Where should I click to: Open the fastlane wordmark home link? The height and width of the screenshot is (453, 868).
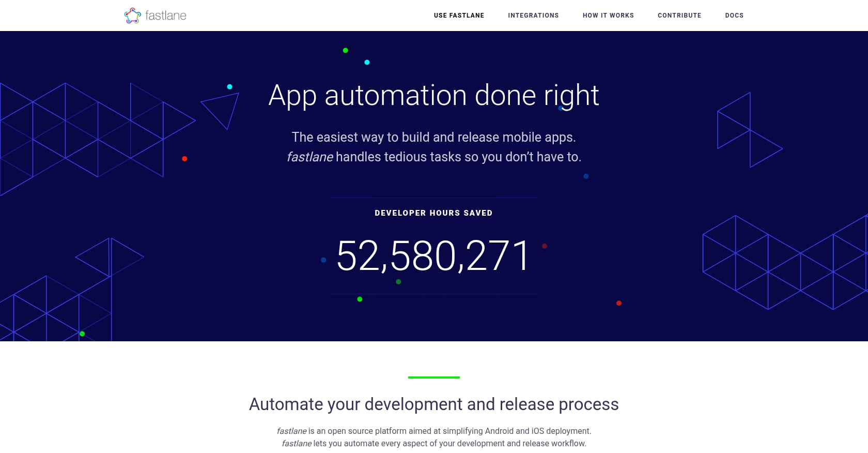[x=166, y=16]
